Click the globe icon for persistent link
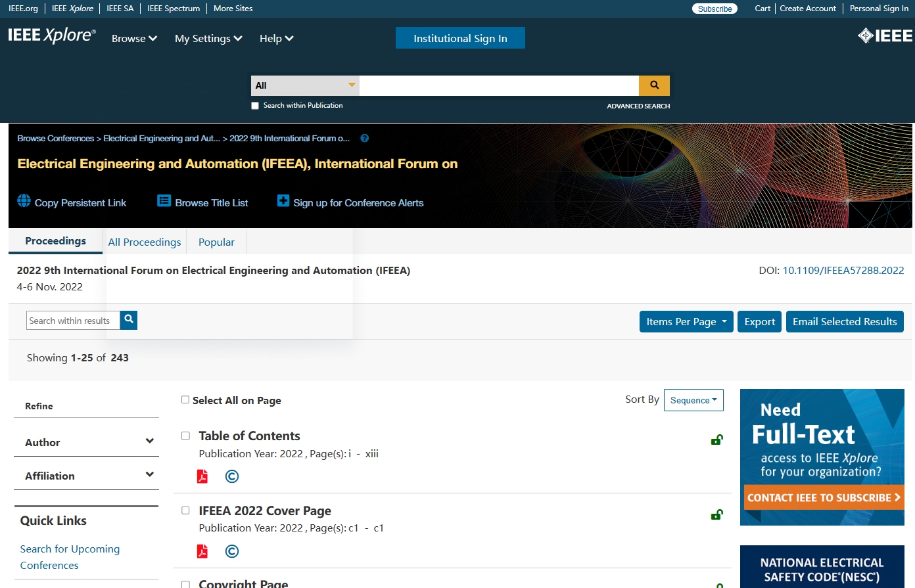Screen dimensions: 915x588 pos(24,201)
